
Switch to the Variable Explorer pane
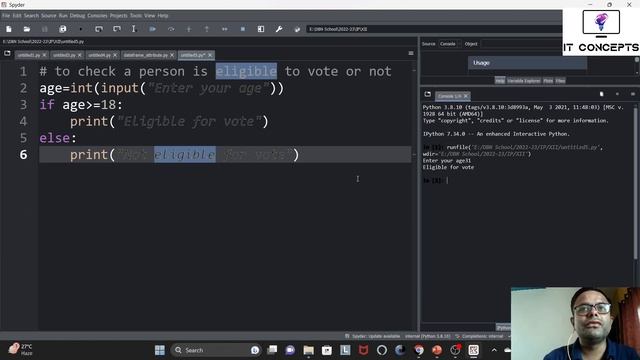point(524,81)
